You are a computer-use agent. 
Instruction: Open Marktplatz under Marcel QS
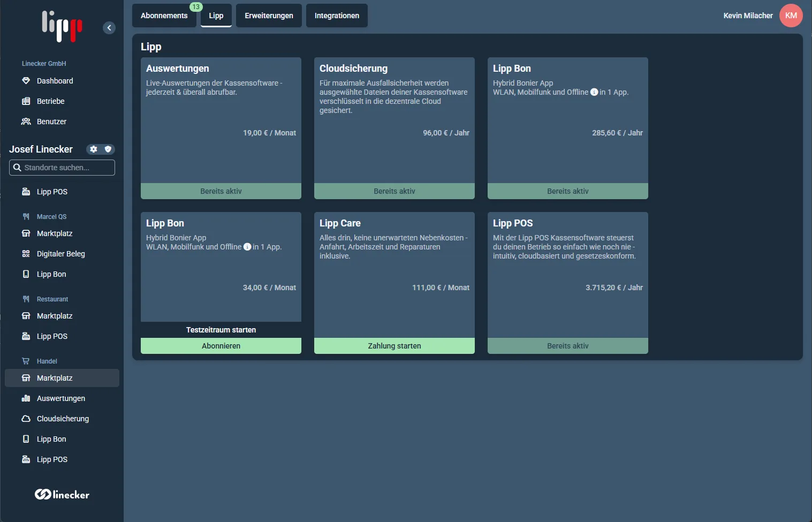pyautogui.click(x=62, y=233)
